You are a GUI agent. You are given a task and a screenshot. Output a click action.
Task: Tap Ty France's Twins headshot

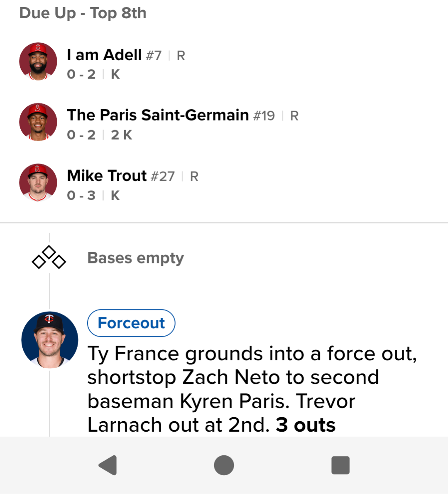(50, 340)
